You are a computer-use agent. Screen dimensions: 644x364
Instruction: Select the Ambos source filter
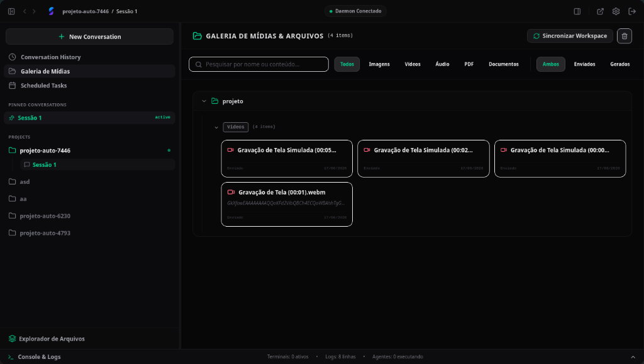pyautogui.click(x=550, y=64)
